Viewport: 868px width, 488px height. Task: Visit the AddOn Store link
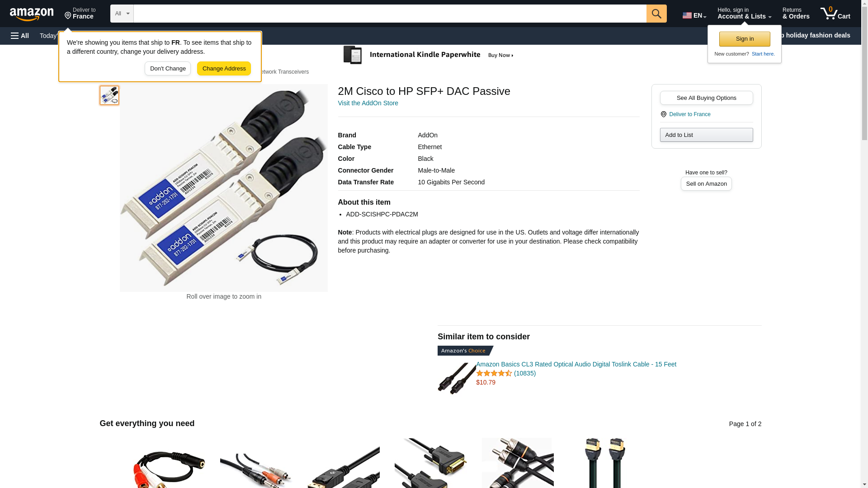coord(368,103)
